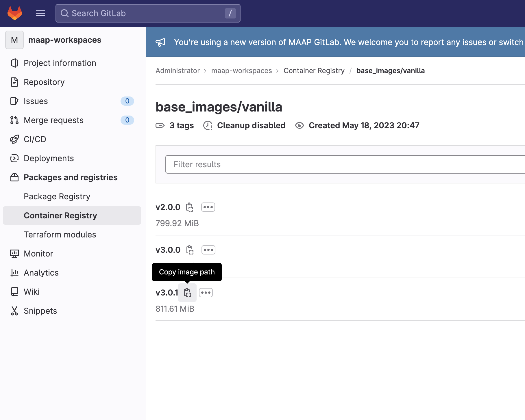Click the Merge requests branch icon
The height and width of the screenshot is (420, 525).
14,120
